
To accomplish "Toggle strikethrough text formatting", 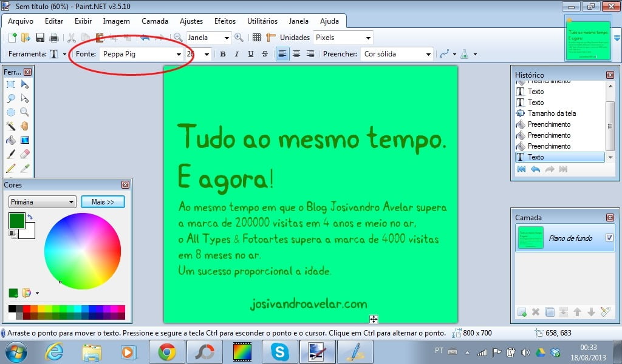I will (265, 54).
